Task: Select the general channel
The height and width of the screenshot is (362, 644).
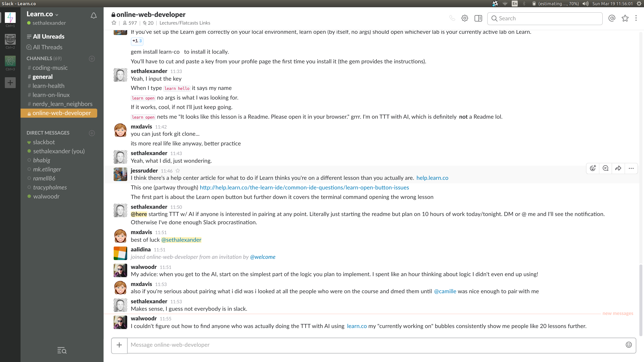Action: pos(42,76)
